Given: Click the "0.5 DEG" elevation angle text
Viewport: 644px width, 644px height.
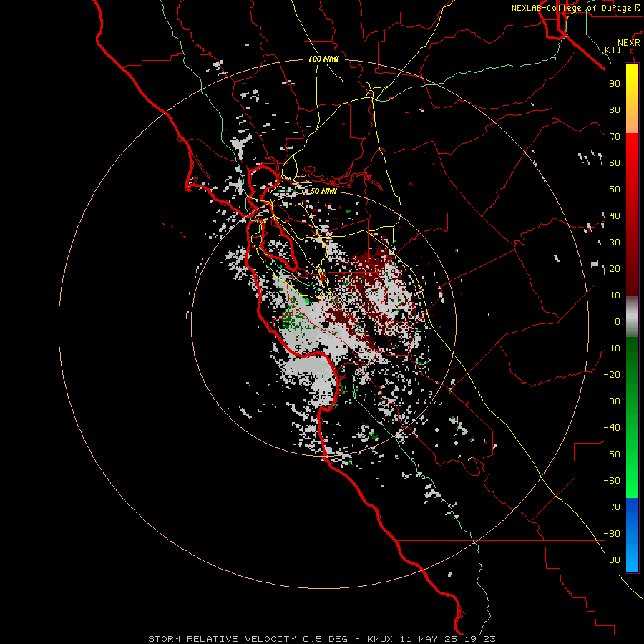Looking at the screenshot, I should pos(325,639).
